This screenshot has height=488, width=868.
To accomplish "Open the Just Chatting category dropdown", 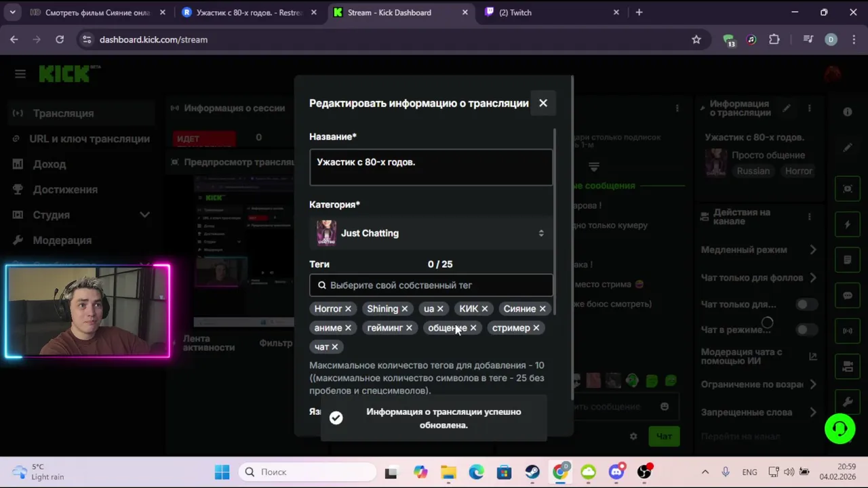I will tap(431, 233).
